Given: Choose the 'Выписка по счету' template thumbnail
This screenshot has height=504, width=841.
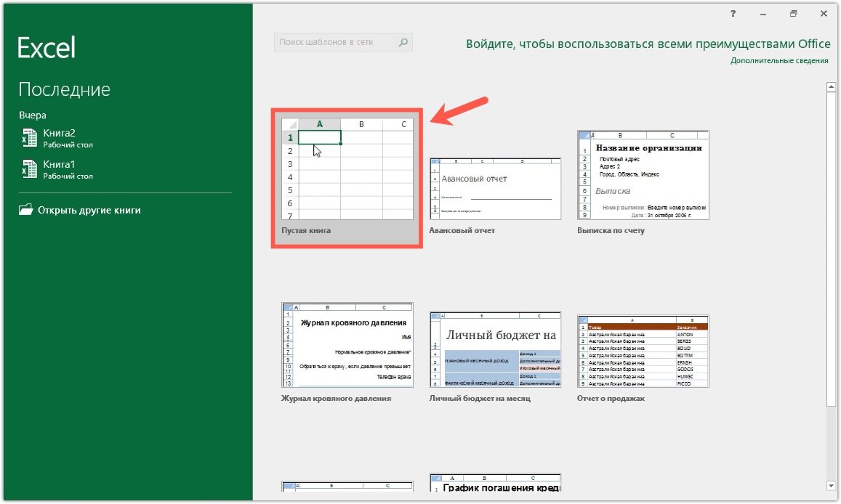Looking at the screenshot, I should 643,174.
